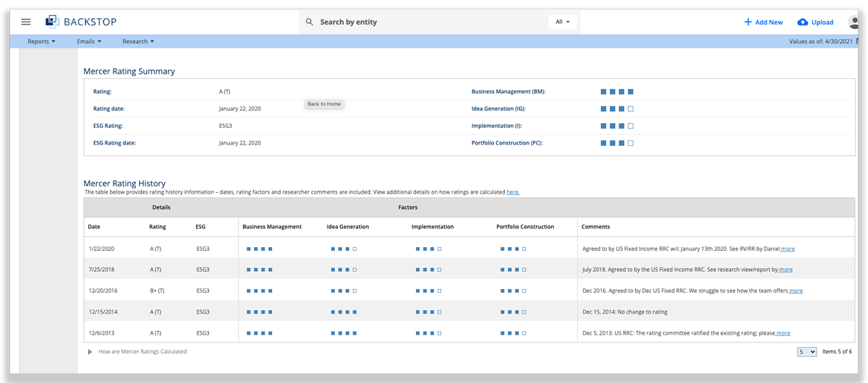Open 'more' link in 12/20/2016 comment
The width and height of the screenshot is (868, 383).
click(796, 291)
